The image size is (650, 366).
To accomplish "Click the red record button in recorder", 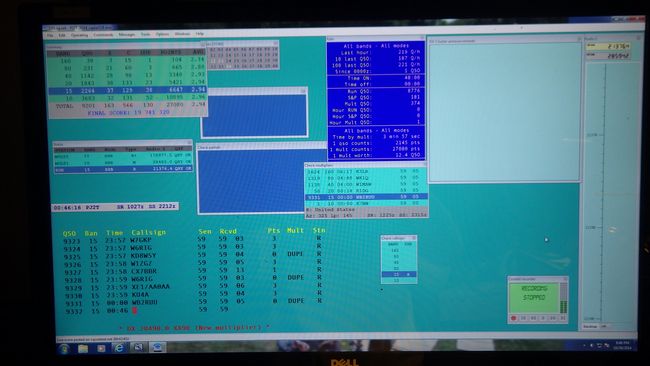I will pos(514,318).
